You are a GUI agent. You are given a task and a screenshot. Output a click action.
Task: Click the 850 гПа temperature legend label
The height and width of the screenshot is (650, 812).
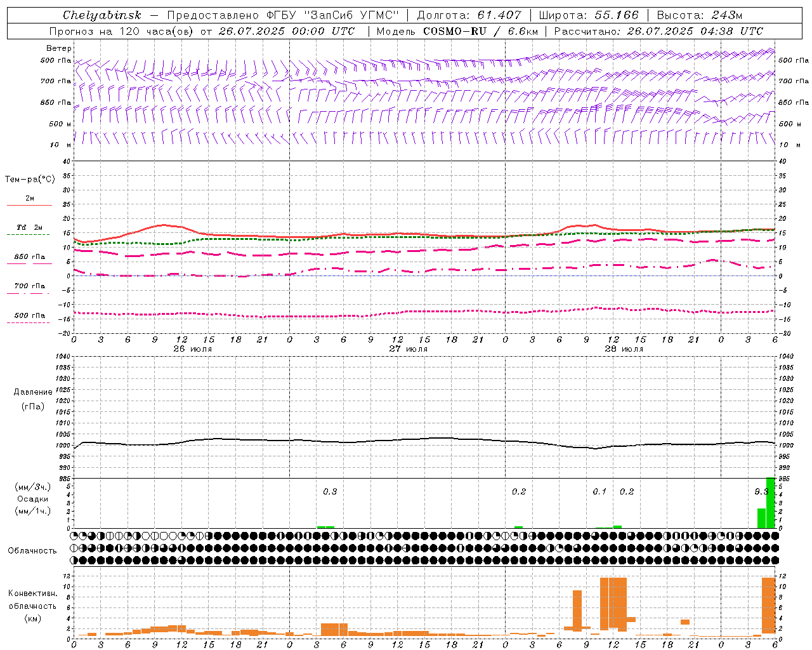coord(29,257)
